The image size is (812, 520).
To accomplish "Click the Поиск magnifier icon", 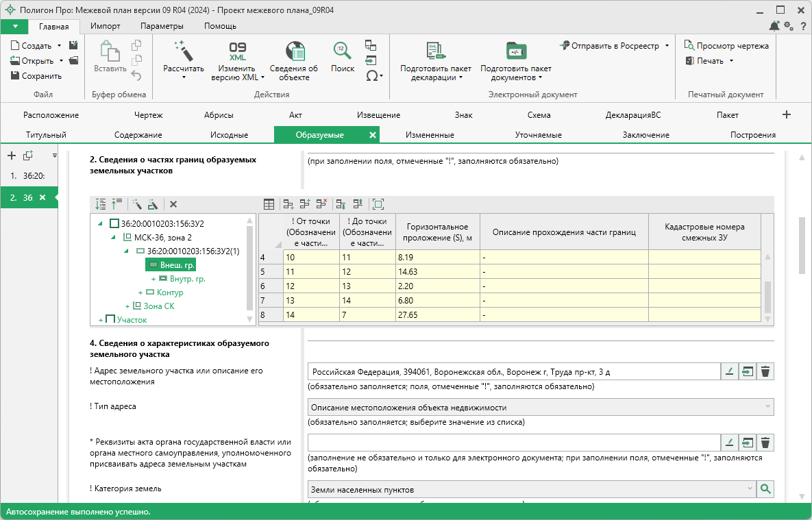I will point(342,51).
